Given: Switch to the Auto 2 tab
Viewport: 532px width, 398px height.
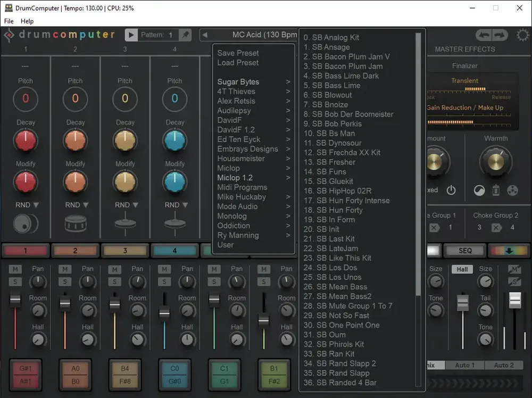Looking at the screenshot, I should point(503,365).
